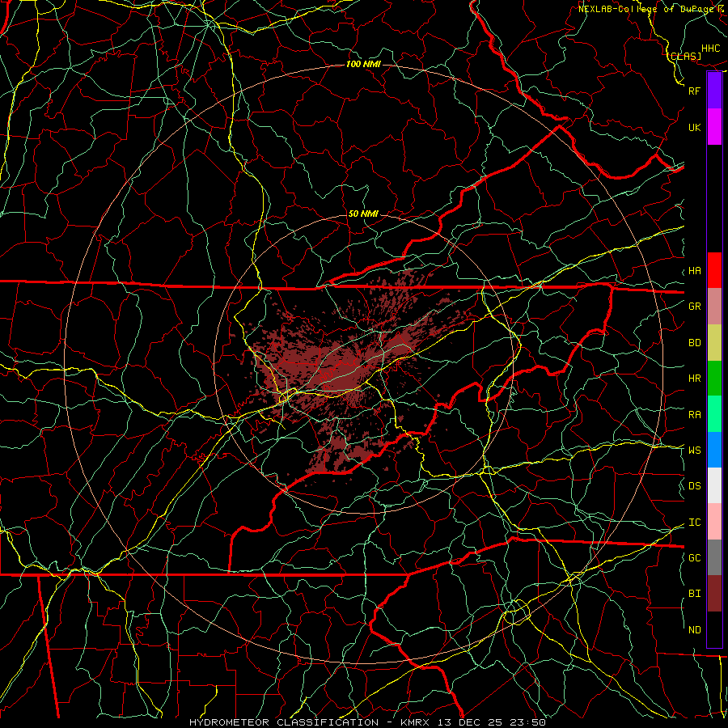The width and height of the screenshot is (728, 728).
Task: Click the BD yellow legend swatch
Action: pyautogui.click(x=714, y=342)
